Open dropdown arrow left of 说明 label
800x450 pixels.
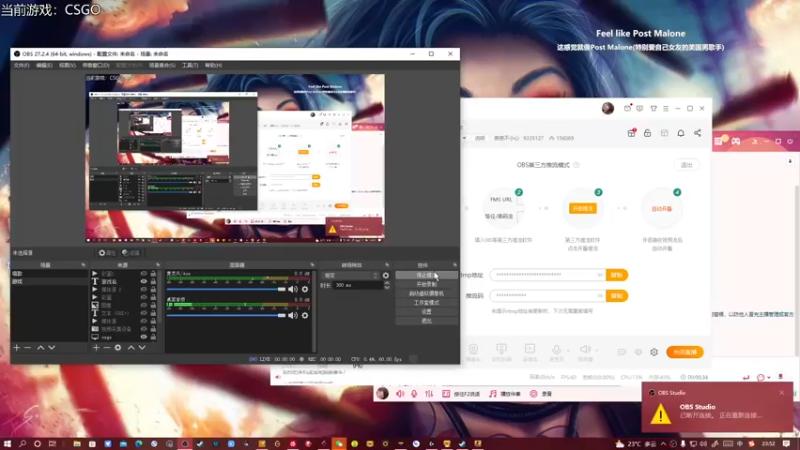[464, 138]
